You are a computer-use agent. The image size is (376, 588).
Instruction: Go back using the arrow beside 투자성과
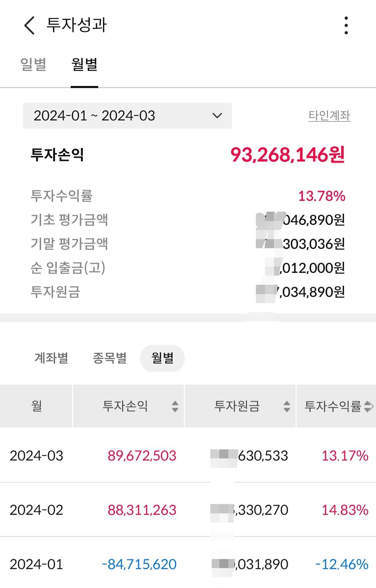point(30,25)
